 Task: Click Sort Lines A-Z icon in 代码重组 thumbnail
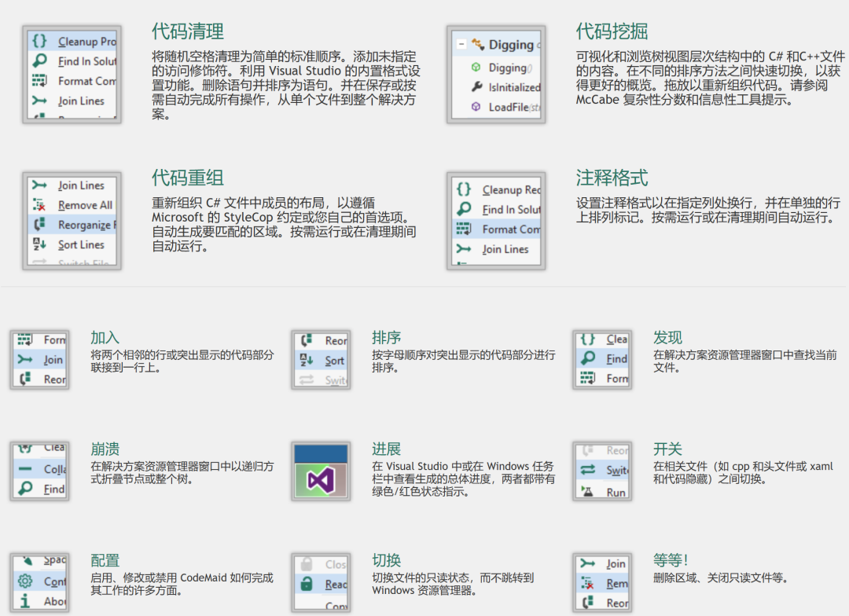tap(39, 244)
